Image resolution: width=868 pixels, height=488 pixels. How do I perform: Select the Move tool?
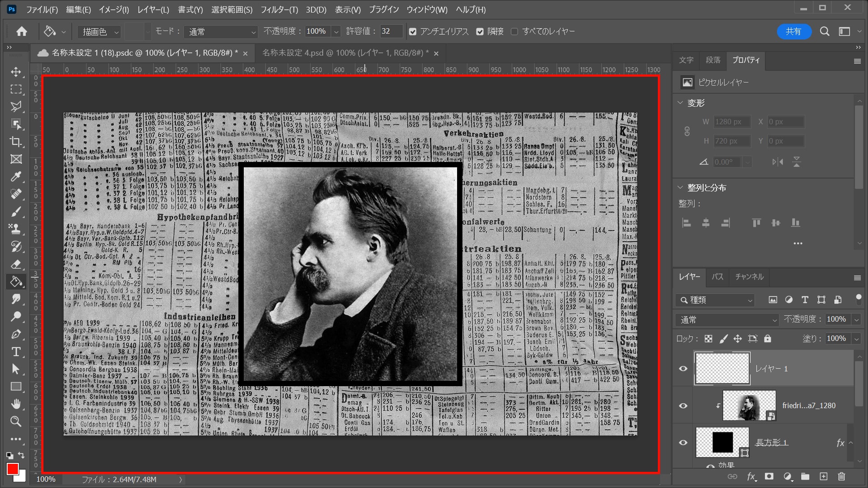[16, 72]
